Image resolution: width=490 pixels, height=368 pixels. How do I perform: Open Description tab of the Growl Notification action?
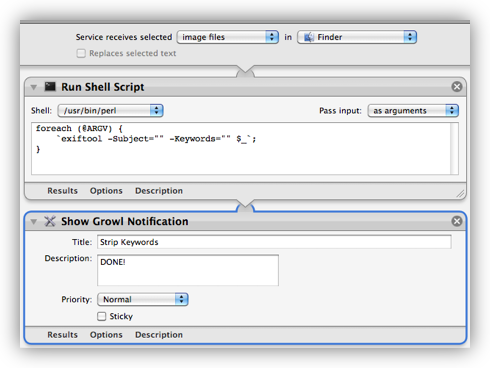click(159, 335)
